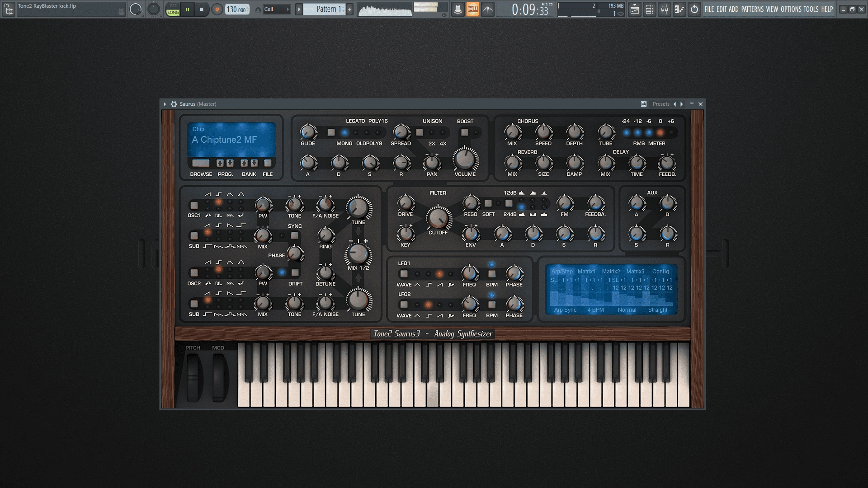Expand the Saurus plugin menu arrow

(165, 104)
